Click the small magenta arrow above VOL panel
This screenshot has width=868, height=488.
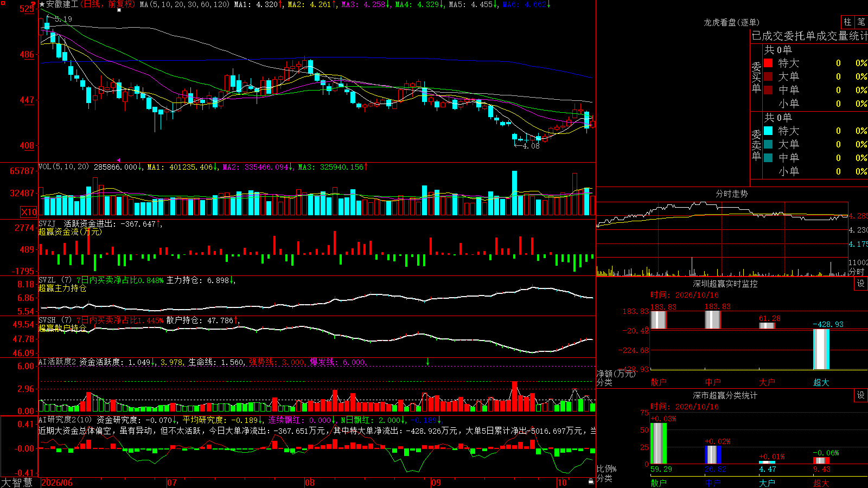pyautogui.click(x=119, y=160)
